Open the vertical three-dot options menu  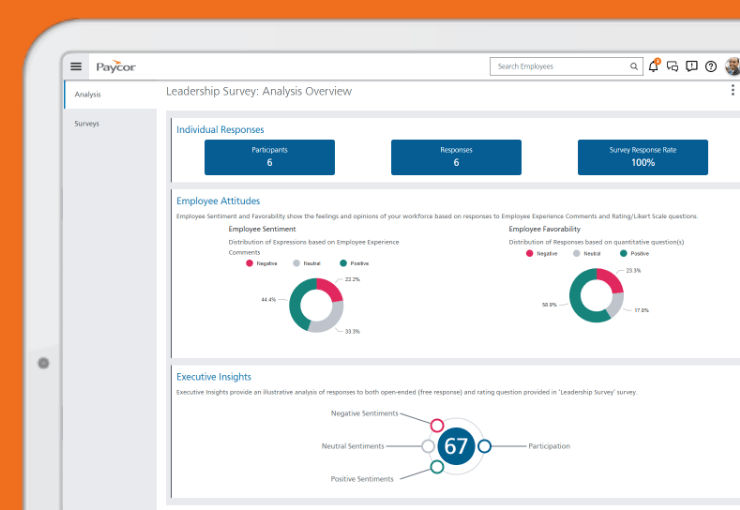pyautogui.click(x=732, y=90)
